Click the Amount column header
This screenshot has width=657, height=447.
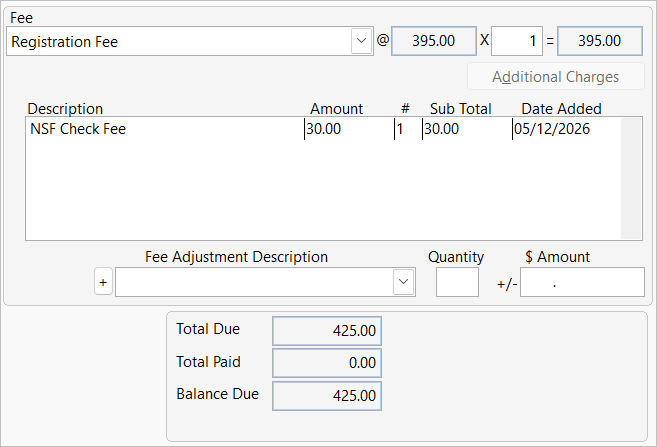336,109
